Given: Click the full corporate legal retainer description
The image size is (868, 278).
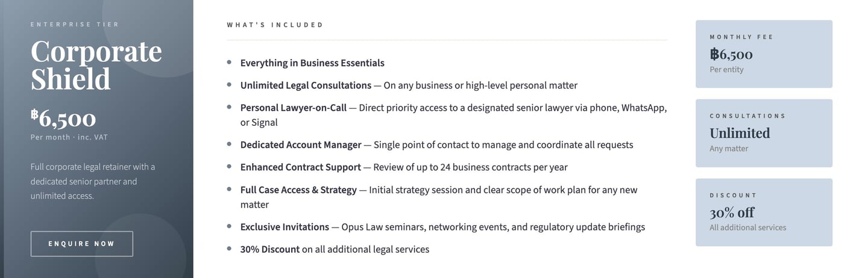Looking at the screenshot, I should coord(92,181).
